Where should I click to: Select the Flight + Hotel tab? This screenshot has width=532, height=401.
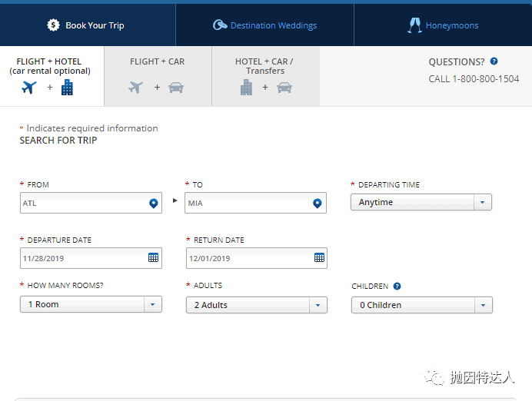tap(50, 76)
